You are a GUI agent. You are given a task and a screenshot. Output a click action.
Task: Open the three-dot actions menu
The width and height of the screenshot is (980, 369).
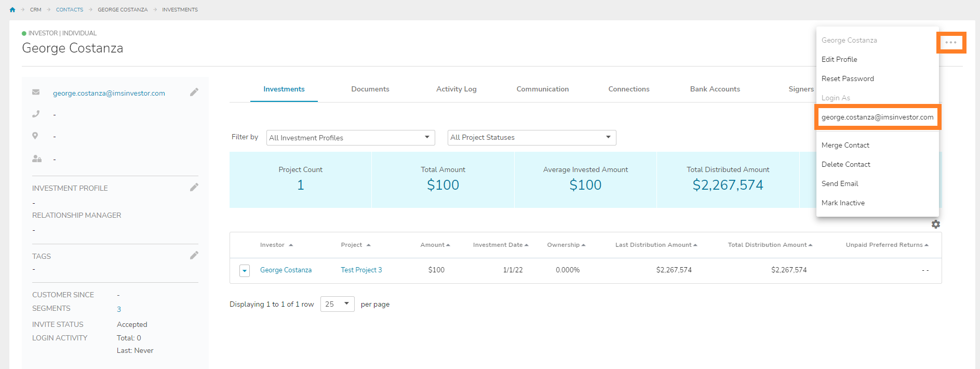951,42
